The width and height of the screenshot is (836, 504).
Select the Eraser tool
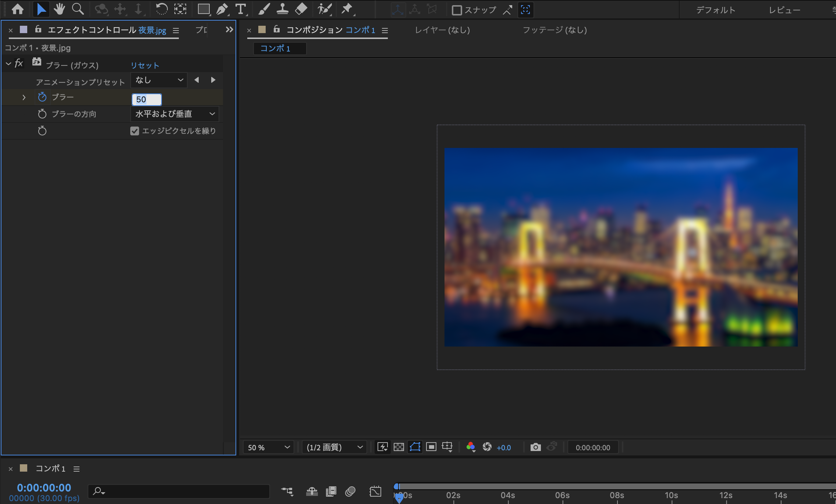pos(301,9)
